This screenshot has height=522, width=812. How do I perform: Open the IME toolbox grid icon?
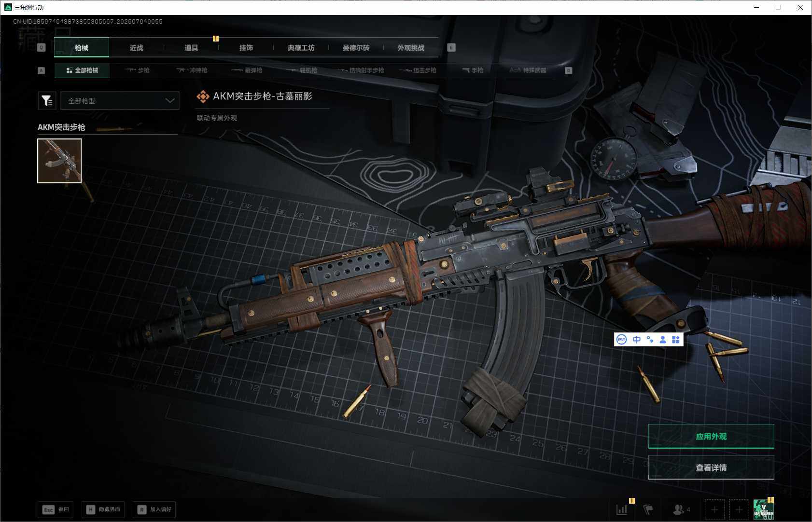(676, 340)
